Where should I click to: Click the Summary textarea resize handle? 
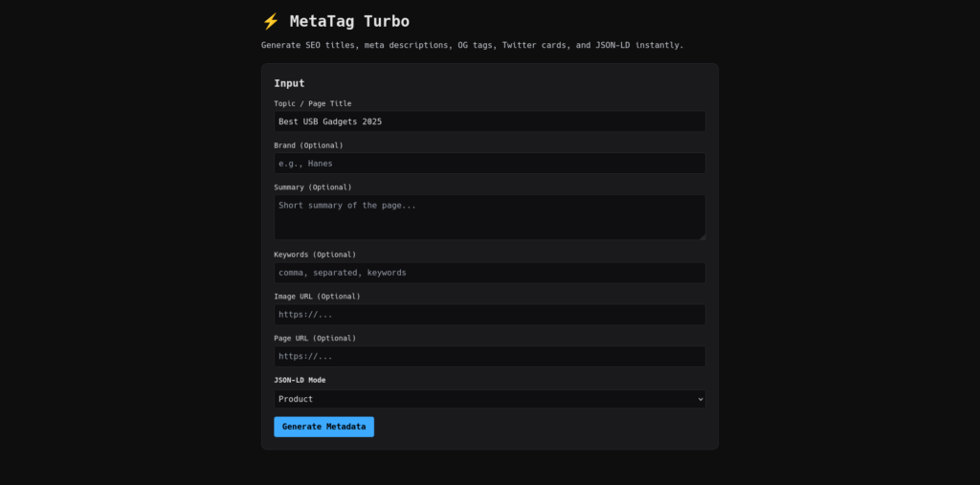coord(702,235)
